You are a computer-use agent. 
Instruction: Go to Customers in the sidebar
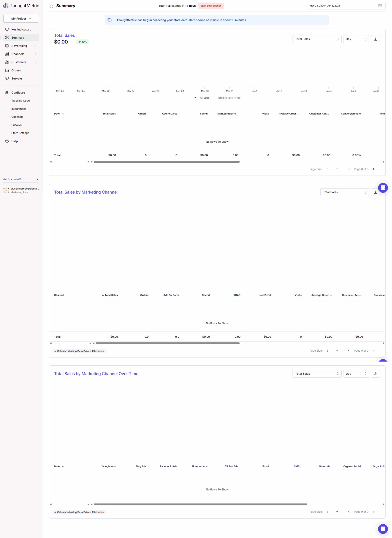tap(19, 62)
